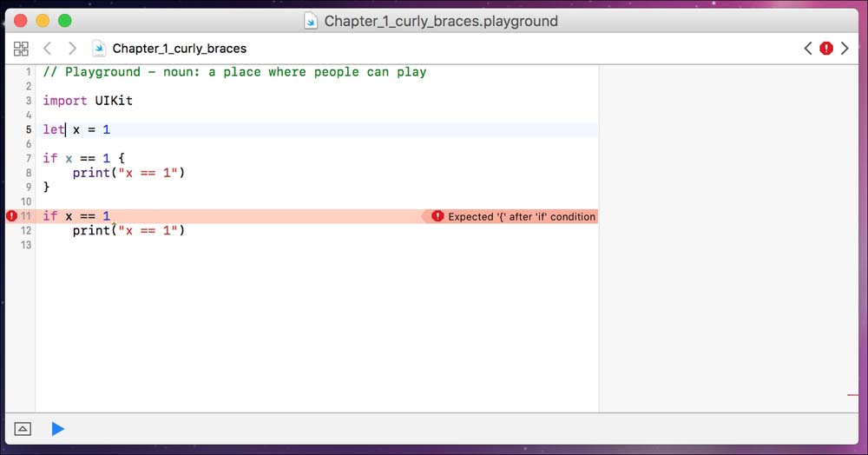Click the playground document icon in title bar
The height and width of the screenshot is (455, 868).
[x=311, y=22]
